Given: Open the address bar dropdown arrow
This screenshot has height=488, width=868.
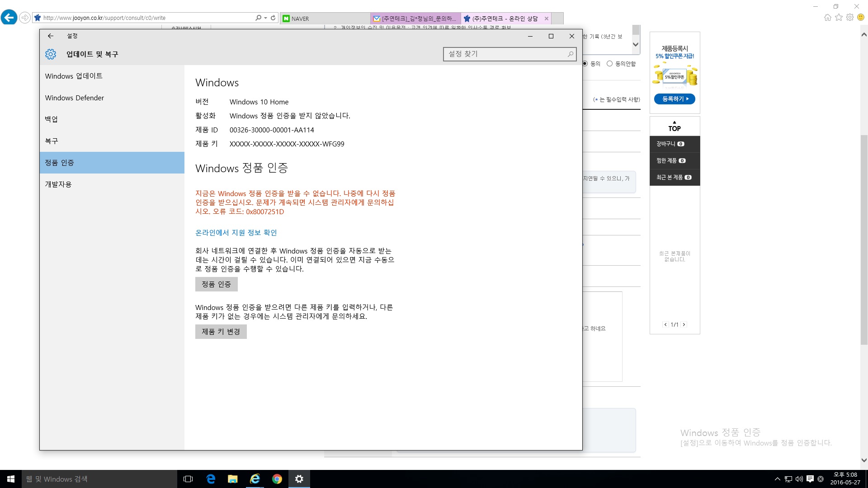Looking at the screenshot, I should pyautogui.click(x=265, y=18).
